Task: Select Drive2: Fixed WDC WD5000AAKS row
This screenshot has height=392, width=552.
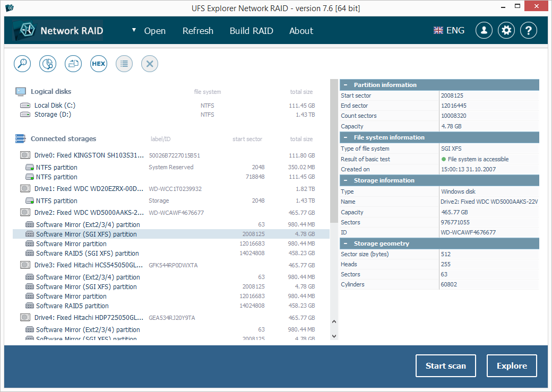Action: 171,213
